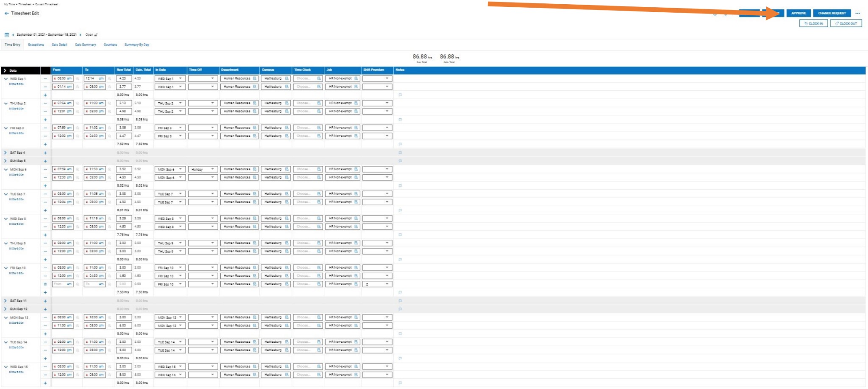Open the pay period calendar picker
The image size is (868, 389).
pos(7,35)
